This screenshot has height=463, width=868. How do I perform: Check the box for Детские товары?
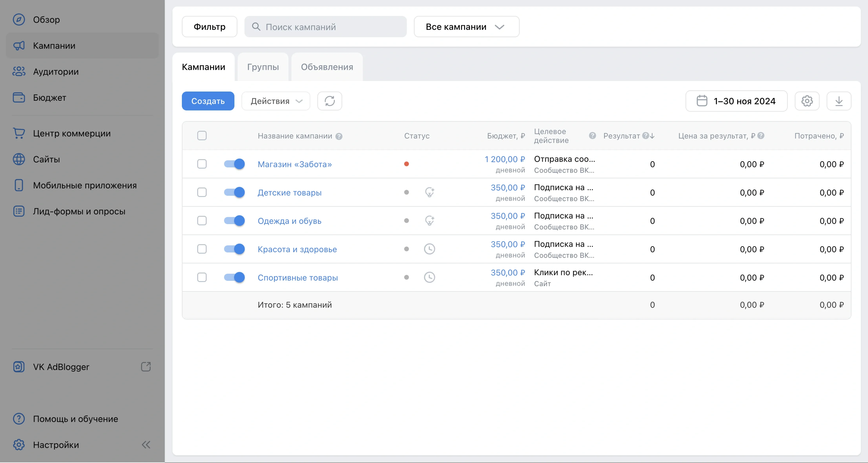pos(202,192)
